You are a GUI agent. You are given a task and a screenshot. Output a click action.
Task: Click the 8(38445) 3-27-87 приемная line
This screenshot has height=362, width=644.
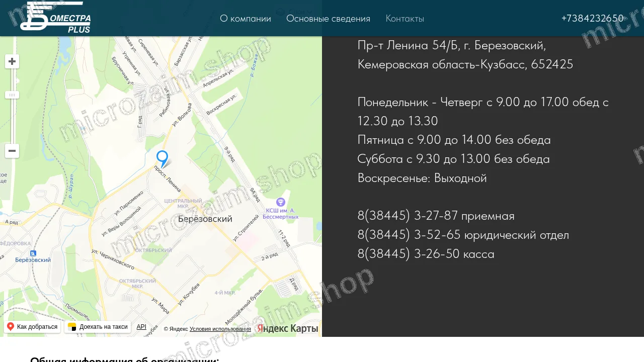point(436,216)
